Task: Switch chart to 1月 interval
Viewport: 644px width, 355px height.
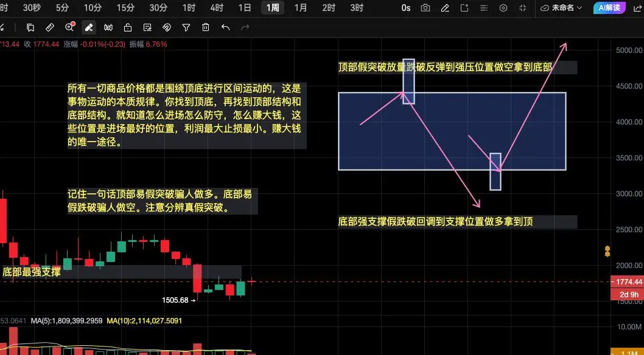Action: click(x=301, y=8)
